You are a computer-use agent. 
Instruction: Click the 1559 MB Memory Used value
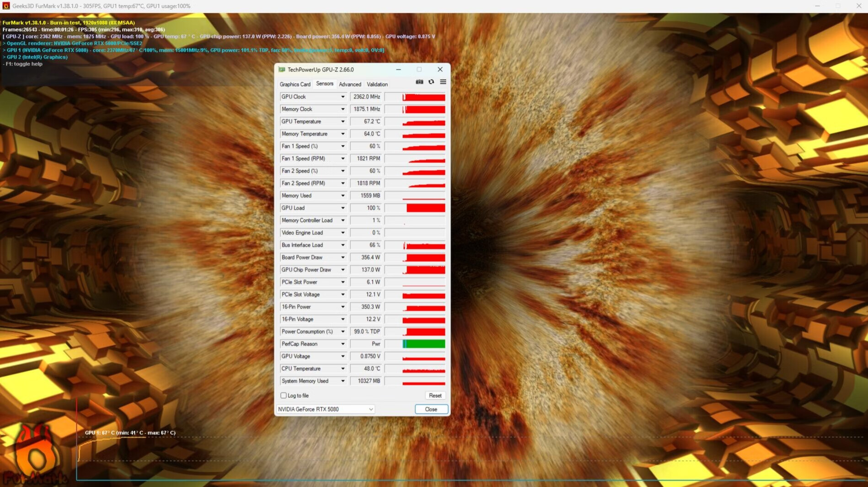click(366, 196)
